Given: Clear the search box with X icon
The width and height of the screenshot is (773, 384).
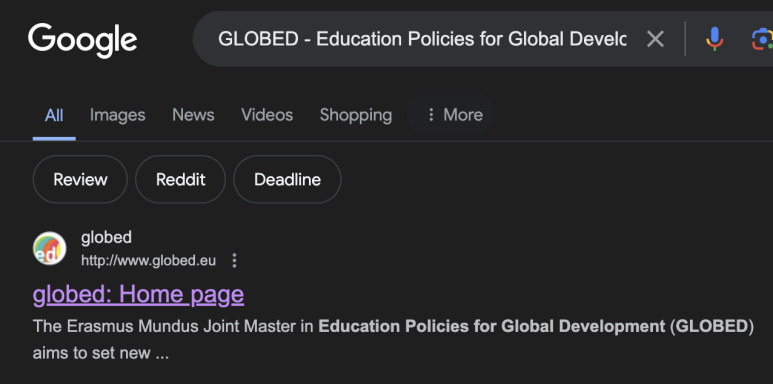Looking at the screenshot, I should 655,38.
